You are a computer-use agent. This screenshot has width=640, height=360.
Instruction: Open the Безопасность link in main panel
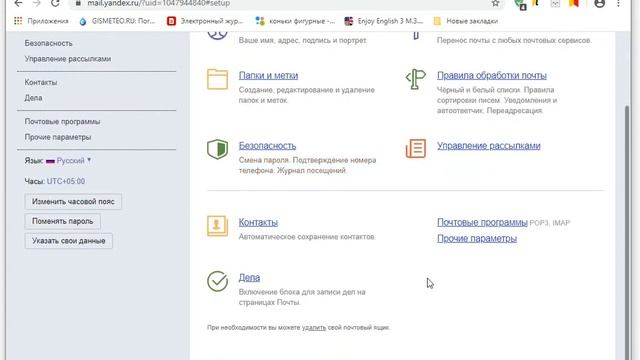click(x=267, y=146)
